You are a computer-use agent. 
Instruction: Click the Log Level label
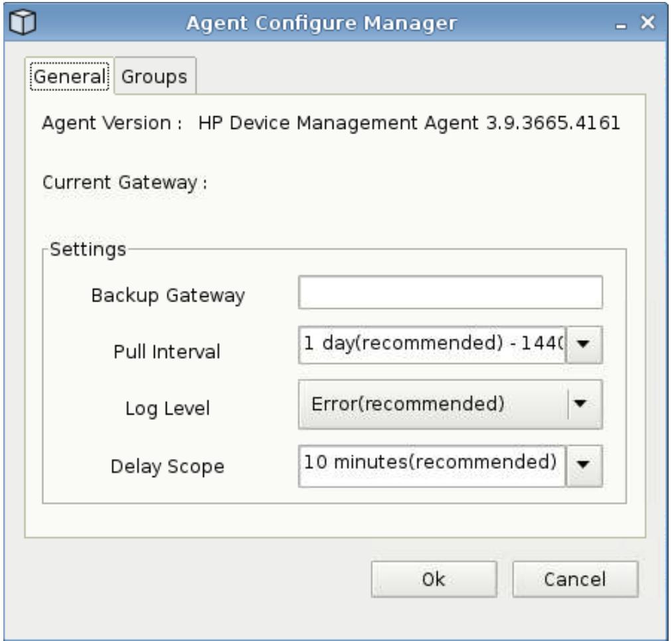(x=167, y=409)
